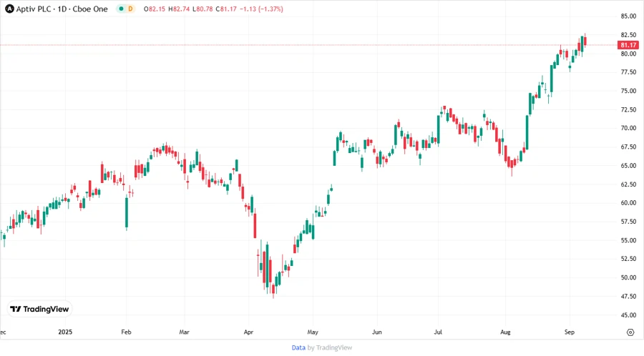Click the low value L80.78
Screen dimensions: 644x356
pos(203,9)
